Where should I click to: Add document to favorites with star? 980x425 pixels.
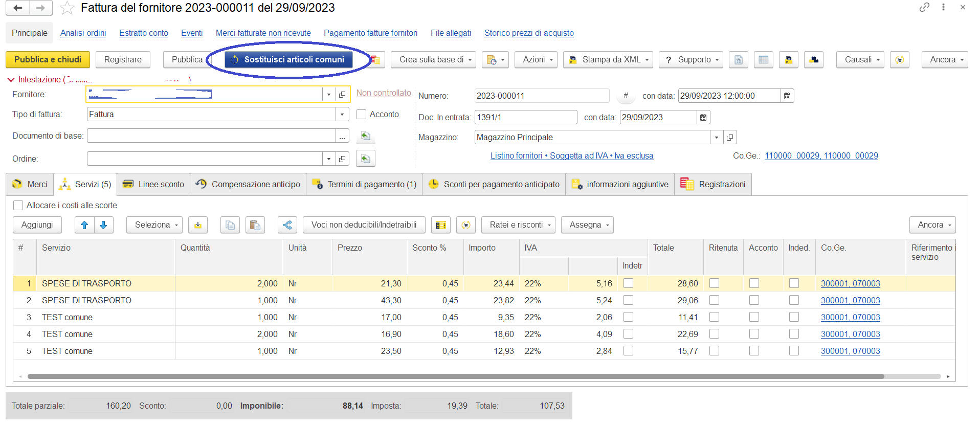tap(67, 8)
